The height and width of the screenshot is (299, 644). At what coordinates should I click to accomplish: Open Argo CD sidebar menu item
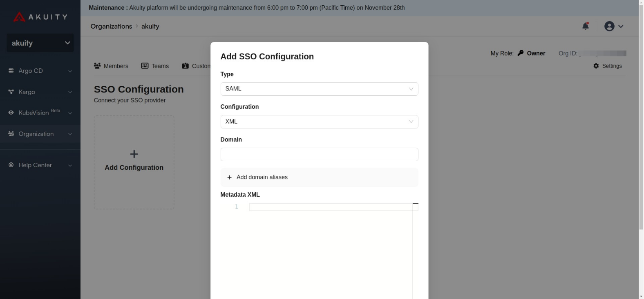pyautogui.click(x=40, y=71)
